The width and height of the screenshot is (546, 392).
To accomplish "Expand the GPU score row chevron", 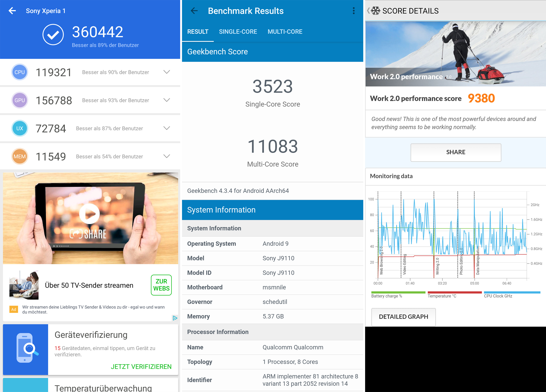I will tap(167, 100).
